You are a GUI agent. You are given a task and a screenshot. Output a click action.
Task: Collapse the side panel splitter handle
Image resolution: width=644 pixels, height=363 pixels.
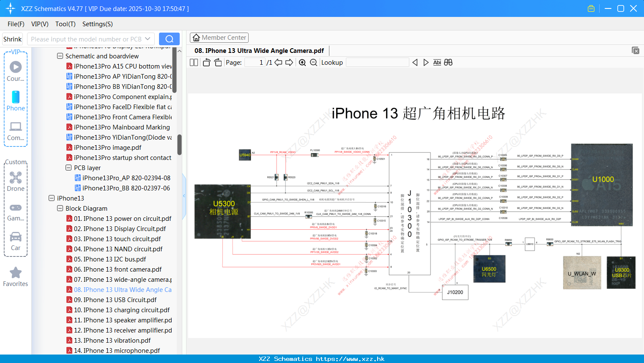(x=184, y=196)
